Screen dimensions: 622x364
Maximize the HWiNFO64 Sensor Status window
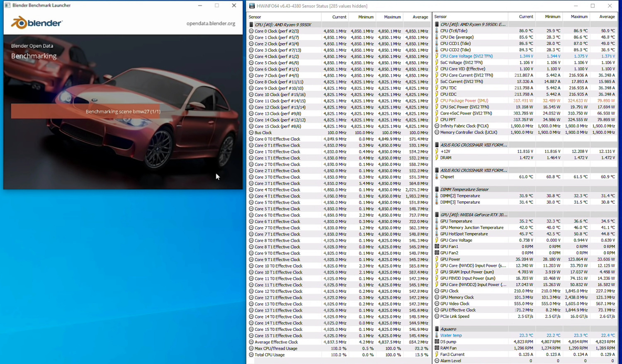tap(593, 6)
